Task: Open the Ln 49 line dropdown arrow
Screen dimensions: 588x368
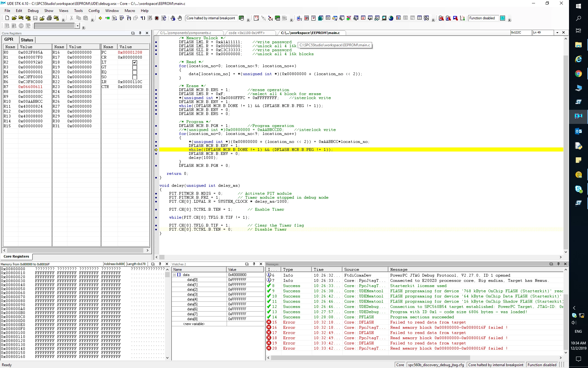Action: (557, 33)
